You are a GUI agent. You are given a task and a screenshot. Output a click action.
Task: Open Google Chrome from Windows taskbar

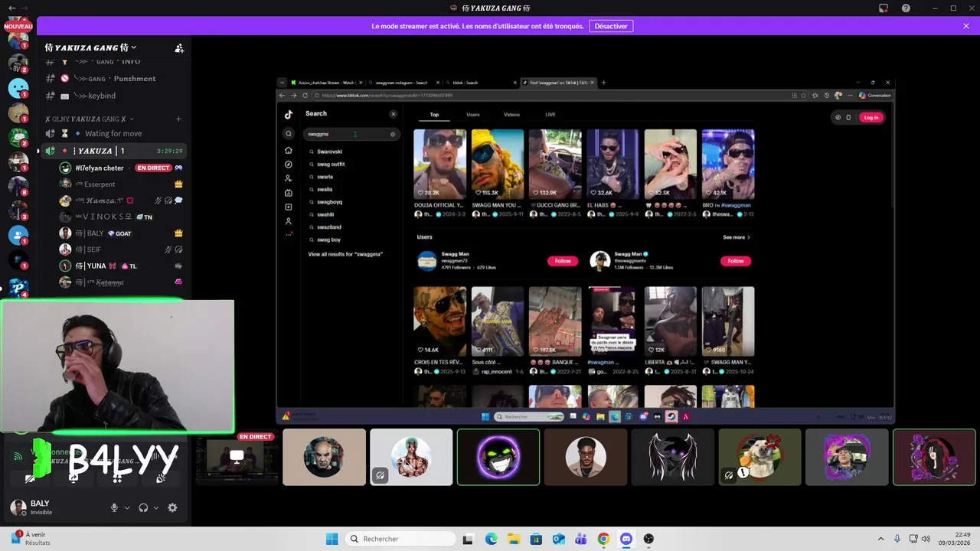point(603,539)
